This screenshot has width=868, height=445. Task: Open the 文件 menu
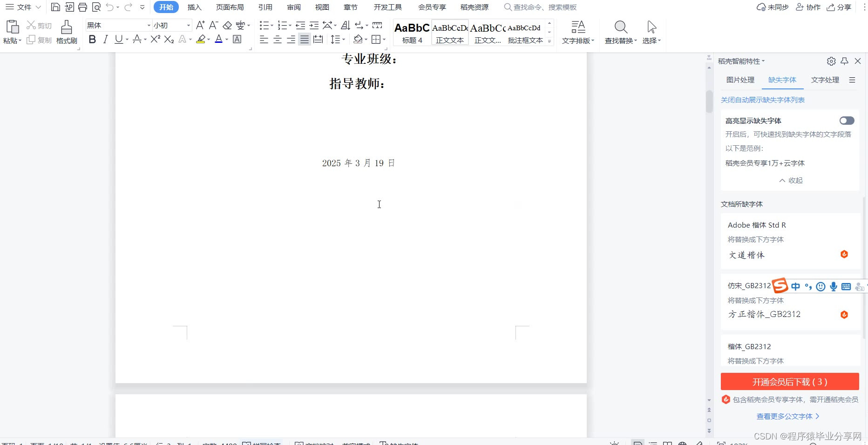(x=23, y=7)
